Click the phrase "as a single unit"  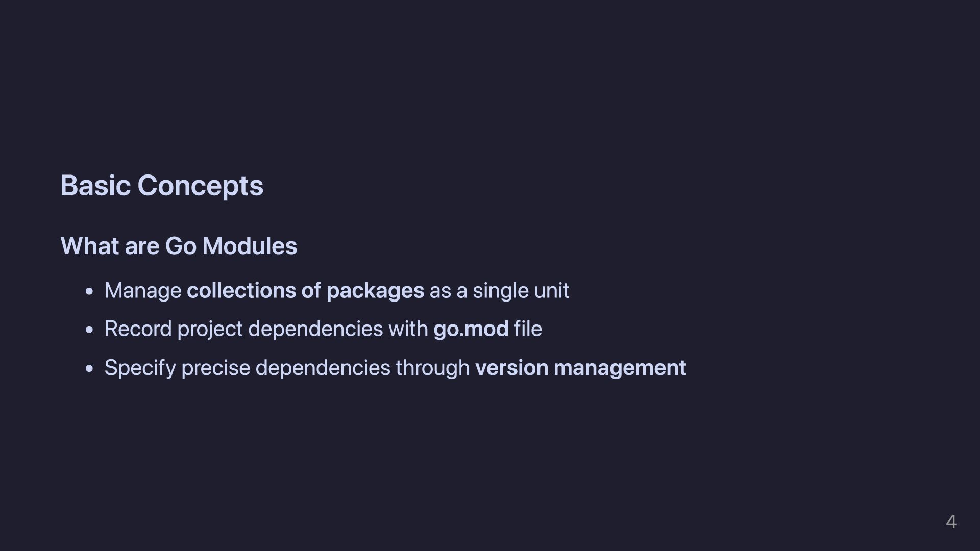tap(499, 290)
